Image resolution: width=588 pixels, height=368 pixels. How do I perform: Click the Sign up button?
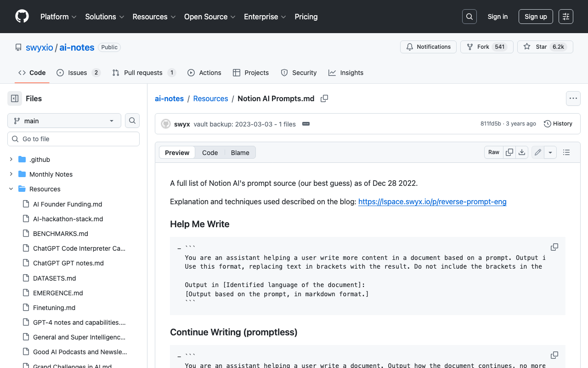click(x=536, y=17)
